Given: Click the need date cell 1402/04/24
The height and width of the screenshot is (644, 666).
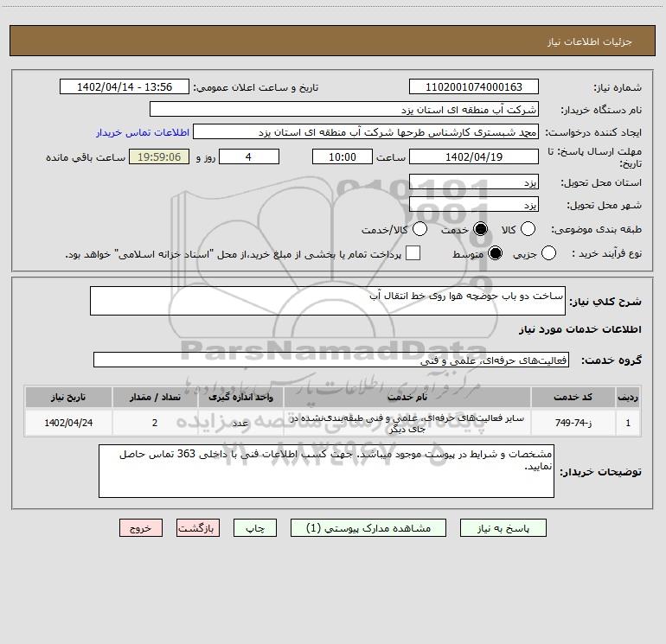Looking at the screenshot, I should (x=68, y=423).
